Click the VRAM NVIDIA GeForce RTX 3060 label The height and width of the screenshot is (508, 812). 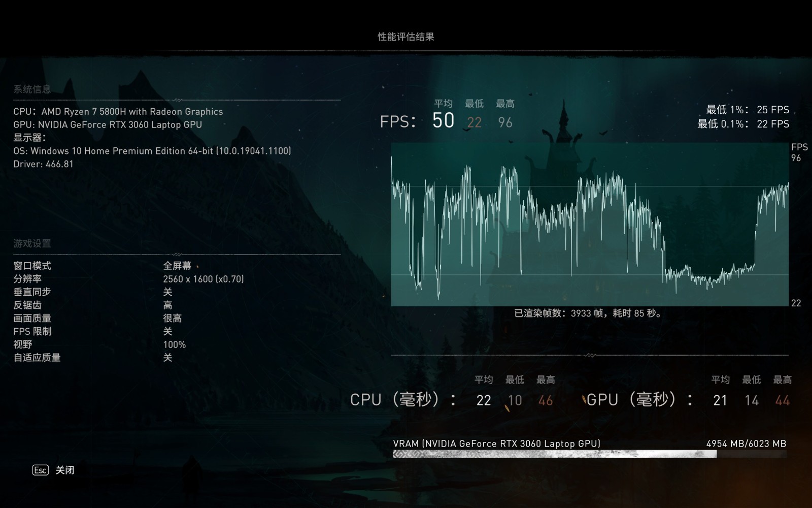497,443
